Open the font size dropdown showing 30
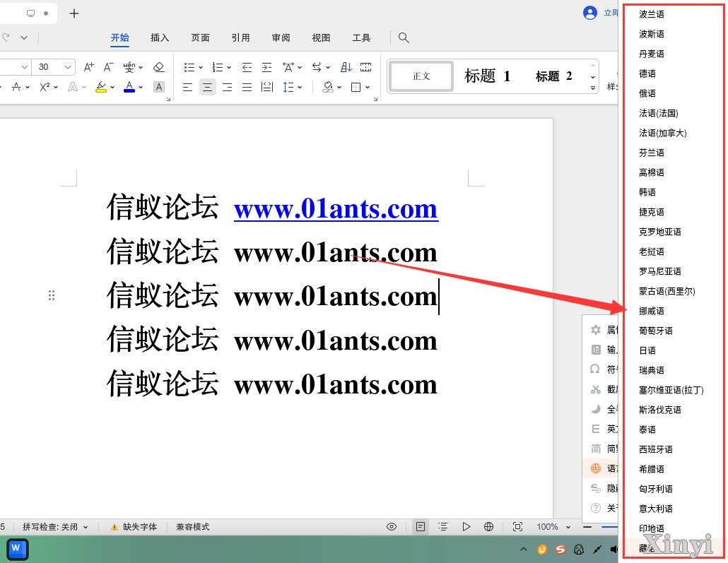 pos(54,67)
